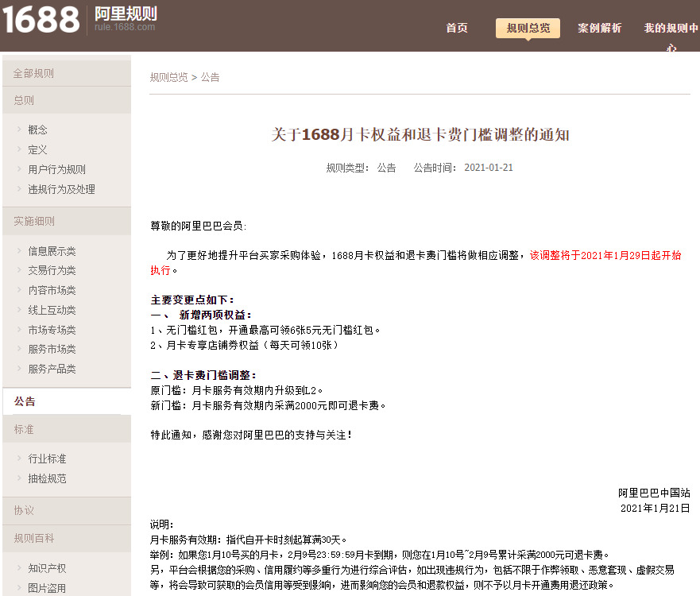This screenshot has width=700, height=596.
Task: Click the line 月卡专享店铺券权益
Action: pos(245,346)
